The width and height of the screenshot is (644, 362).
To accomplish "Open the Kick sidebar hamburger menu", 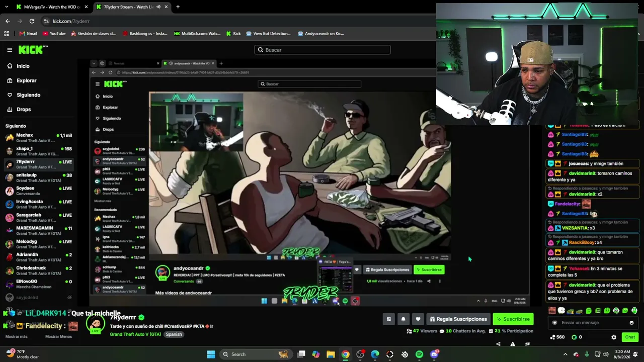I will (10, 50).
